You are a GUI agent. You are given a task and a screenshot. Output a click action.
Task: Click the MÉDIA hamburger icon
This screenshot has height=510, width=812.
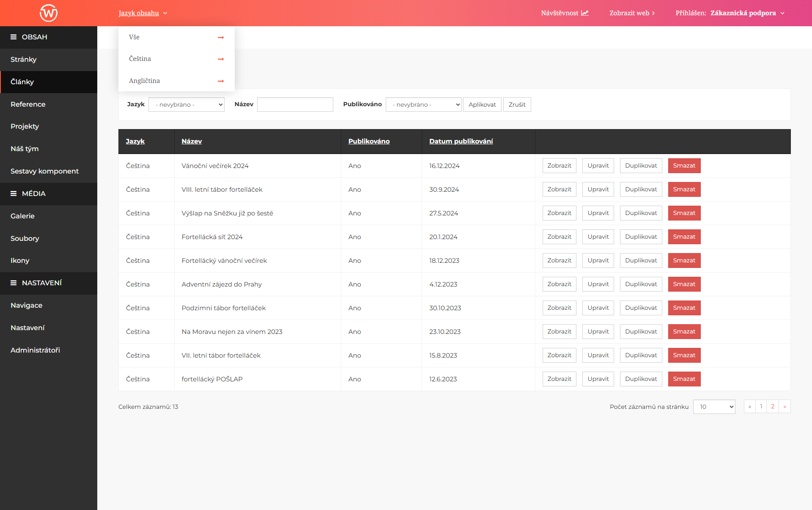[14, 194]
